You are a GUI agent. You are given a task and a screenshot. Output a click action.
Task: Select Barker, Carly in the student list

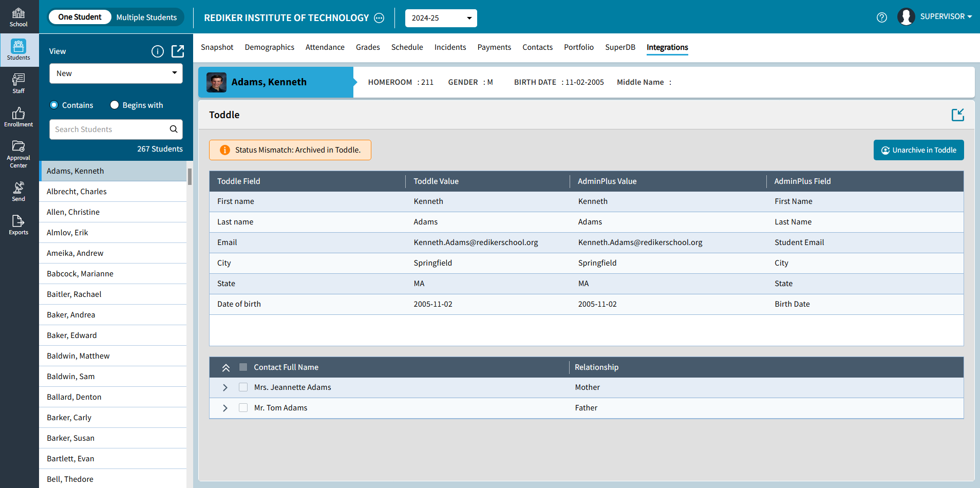[x=113, y=418]
